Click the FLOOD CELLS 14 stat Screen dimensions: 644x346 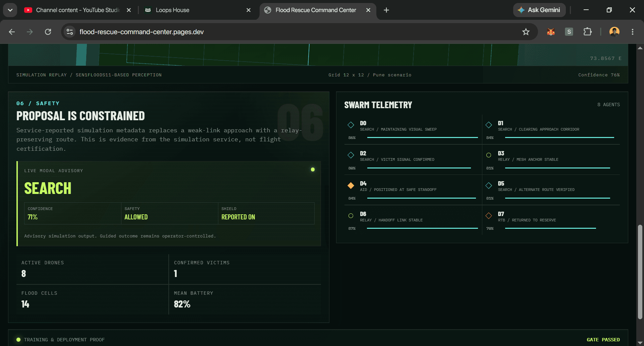point(92,299)
